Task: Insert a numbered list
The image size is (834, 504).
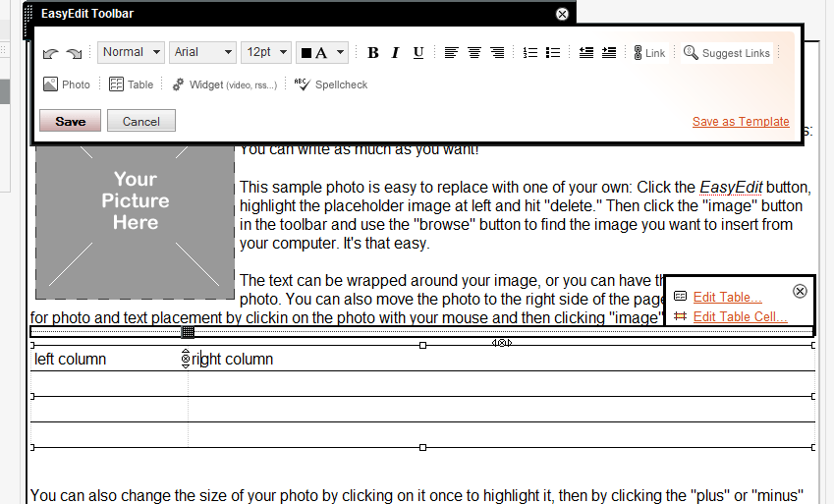Action: point(530,53)
